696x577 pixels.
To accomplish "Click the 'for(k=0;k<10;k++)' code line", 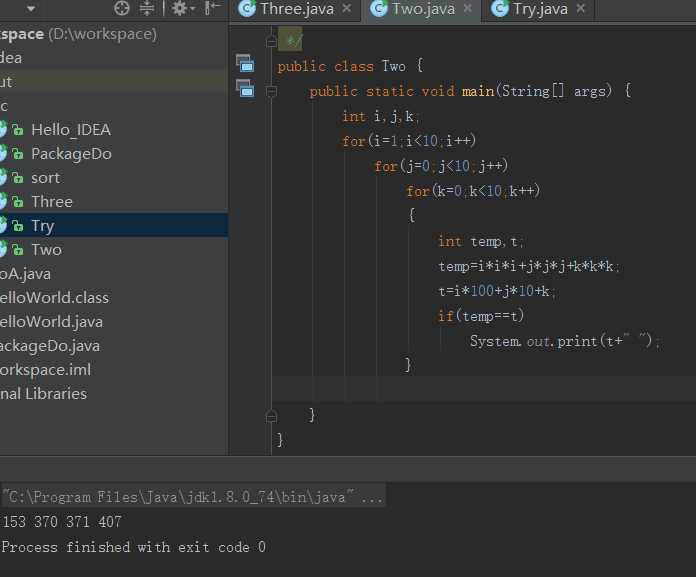I will [x=473, y=191].
